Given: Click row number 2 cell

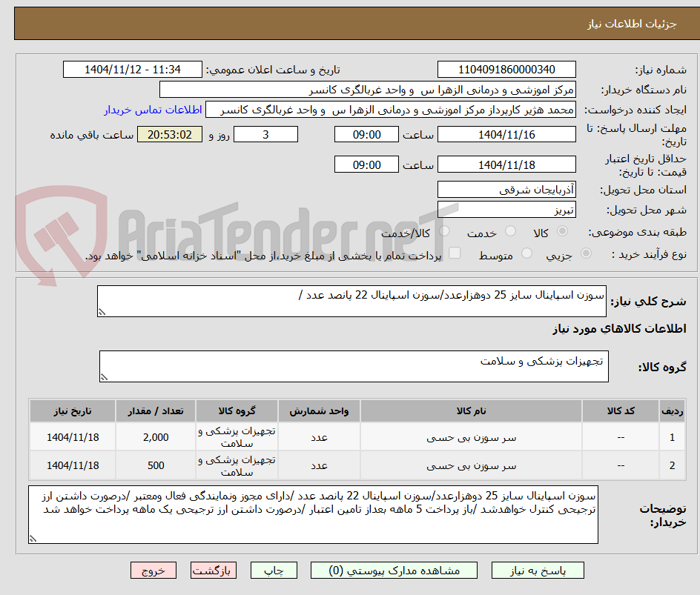Looking at the screenshot, I should pos(672,465).
